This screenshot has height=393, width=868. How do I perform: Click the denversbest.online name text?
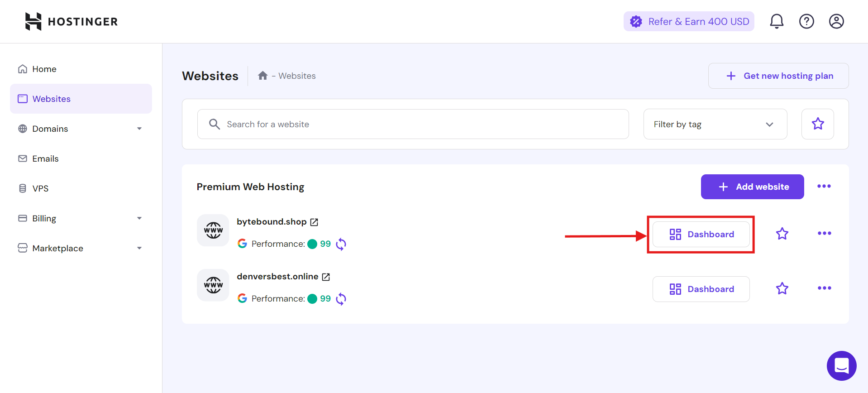277,277
